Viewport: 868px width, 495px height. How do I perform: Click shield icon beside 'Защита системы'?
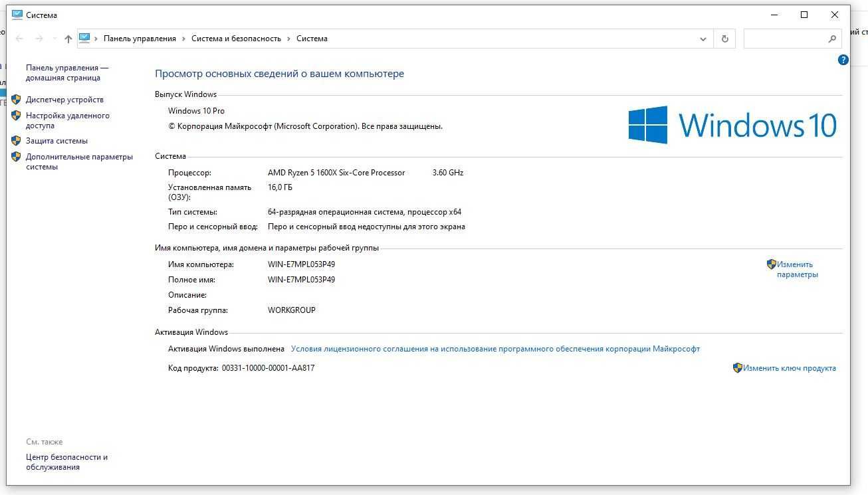pyautogui.click(x=16, y=141)
